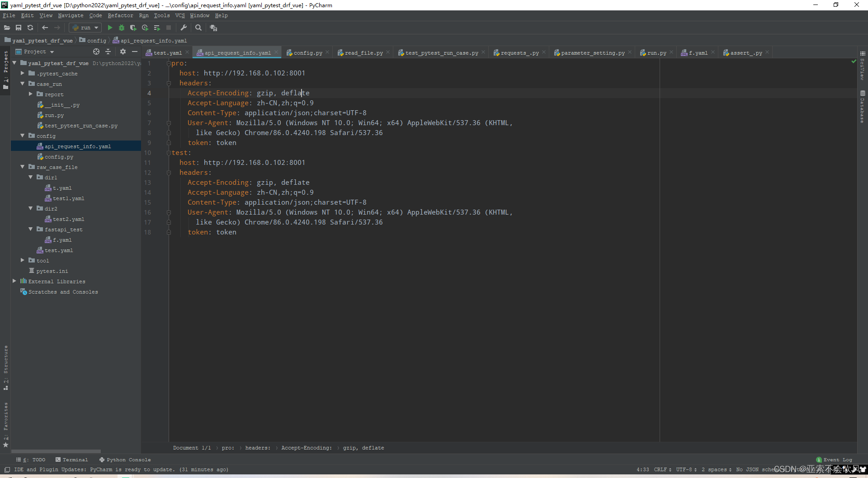Open the File menu
Image resolution: width=868 pixels, height=478 pixels.
coord(9,15)
